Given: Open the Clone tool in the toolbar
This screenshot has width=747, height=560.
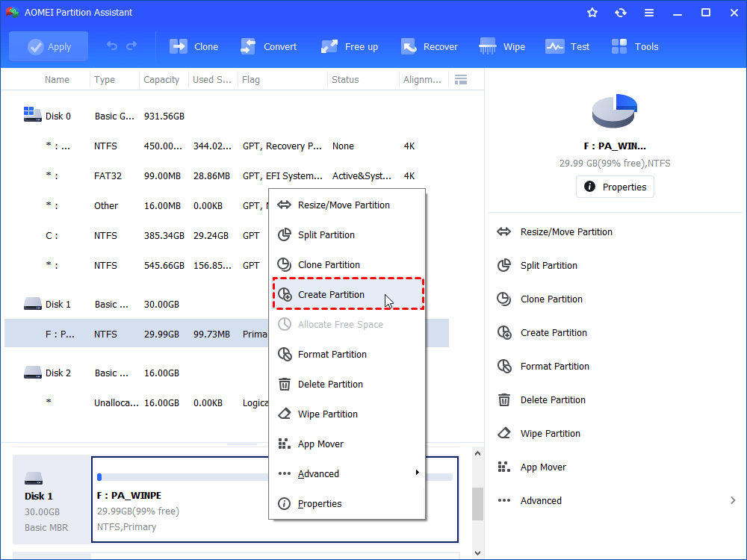Looking at the screenshot, I should point(194,46).
